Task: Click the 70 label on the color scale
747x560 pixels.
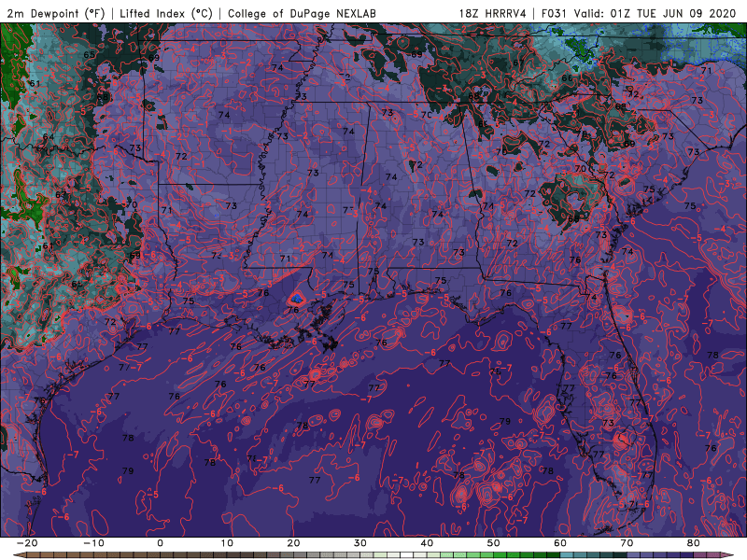Action: (627, 543)
